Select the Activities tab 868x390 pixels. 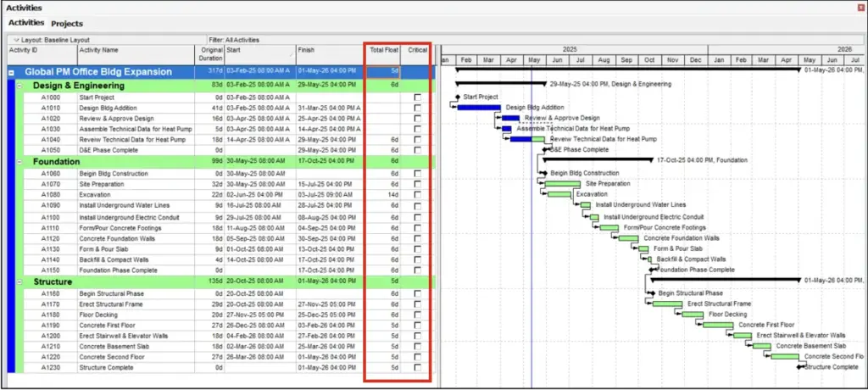pyautogui.click(x=25, y=24)
